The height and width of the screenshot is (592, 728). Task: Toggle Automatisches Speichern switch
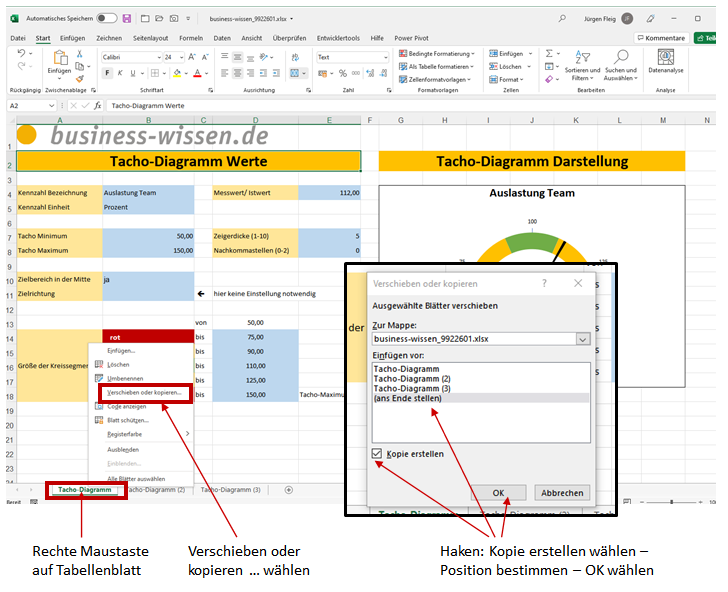point(107,19)
